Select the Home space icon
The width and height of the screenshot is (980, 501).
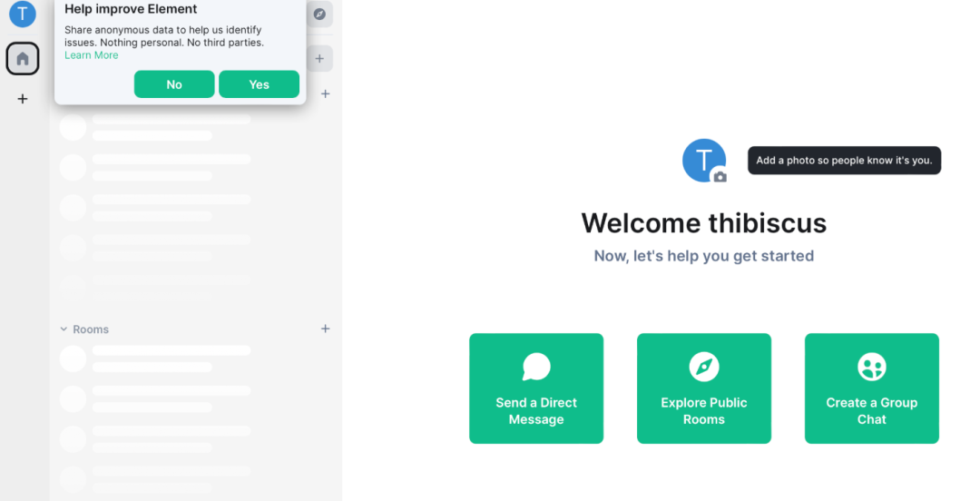click(x=23, y=59)
